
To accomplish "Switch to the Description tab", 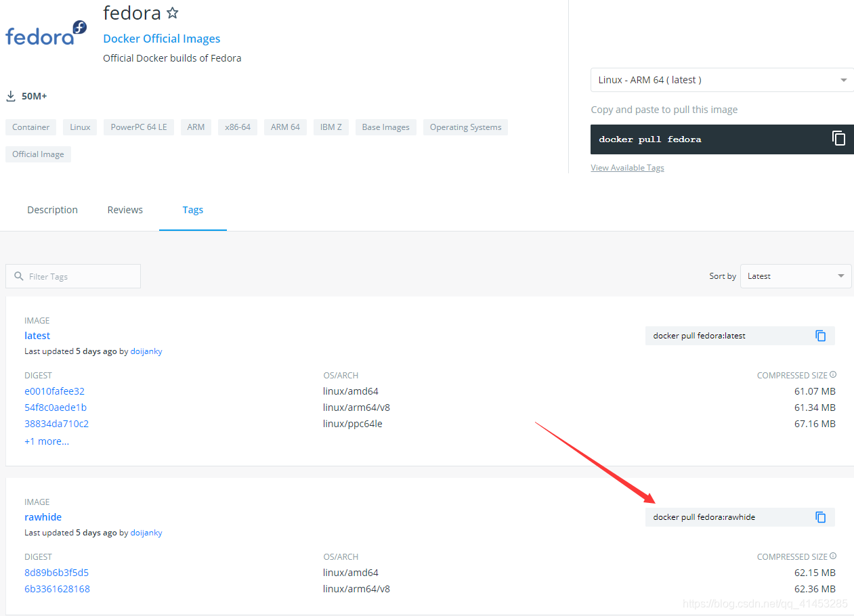I will click(x=52, y=210).
